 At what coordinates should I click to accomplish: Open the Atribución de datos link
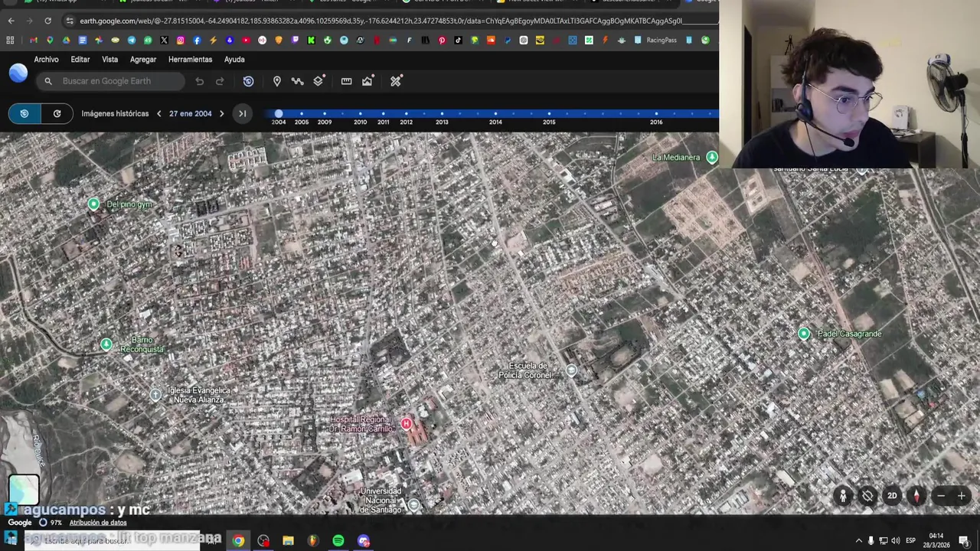click(98, 523)
